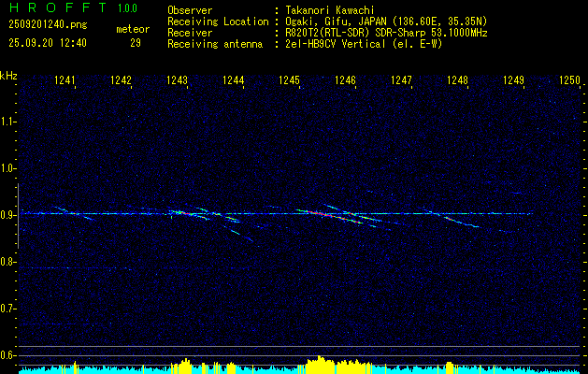Click the 1246 time marker
The height and width of the screenshot is (374, 588).
click(345, 80)
